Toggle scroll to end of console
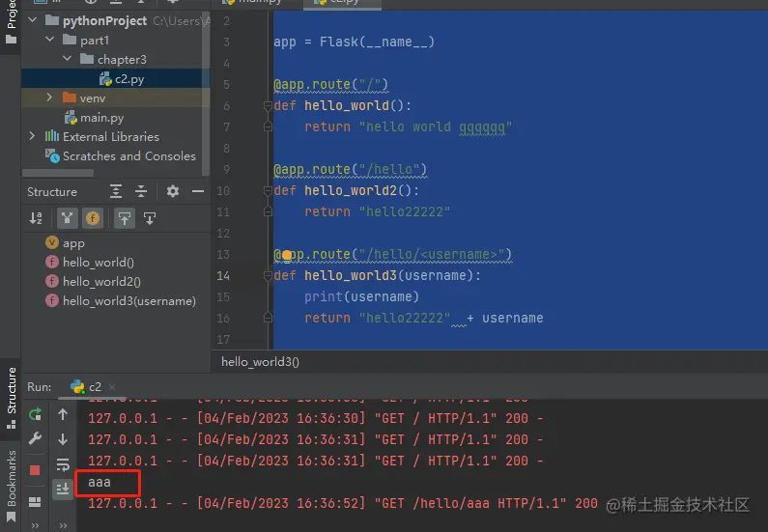 click(x=63, y=488)
